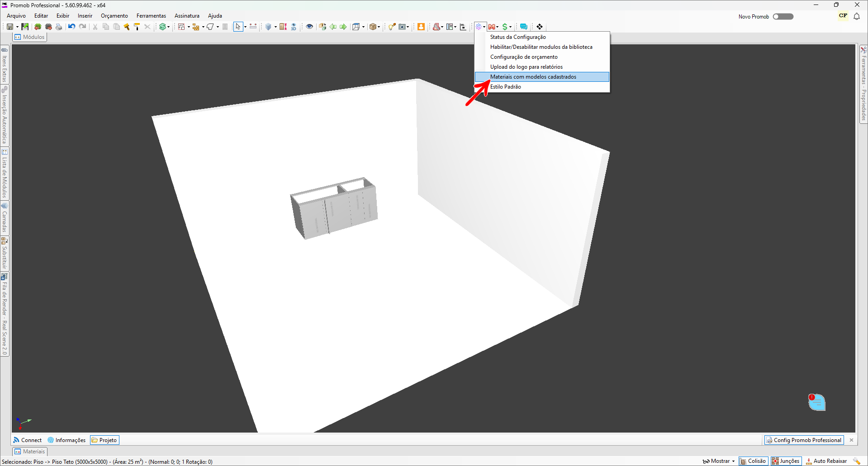Select the paint roller tool
The width and height of the screenshot is (868, 466).
pos(137,27)
